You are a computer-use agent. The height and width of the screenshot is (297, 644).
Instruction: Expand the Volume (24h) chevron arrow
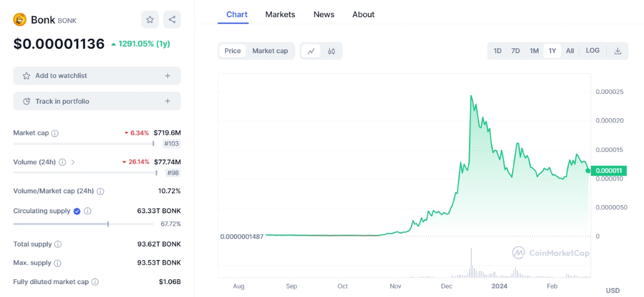[x=73, y=162]
